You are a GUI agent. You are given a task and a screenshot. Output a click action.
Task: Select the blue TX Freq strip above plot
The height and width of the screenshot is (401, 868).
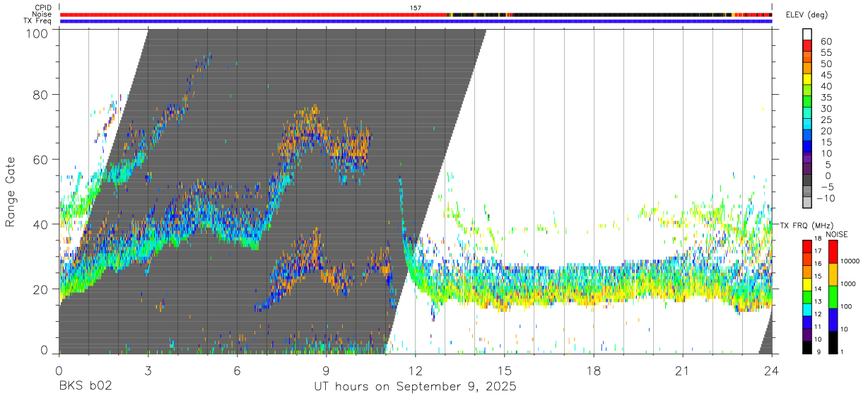pos(416,21)
